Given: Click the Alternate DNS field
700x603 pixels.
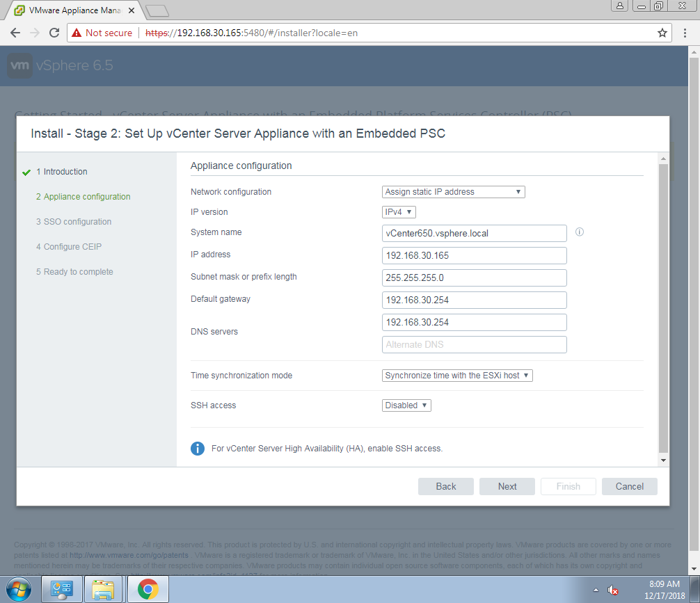Looking at the screenshot, I should [474, 344].
